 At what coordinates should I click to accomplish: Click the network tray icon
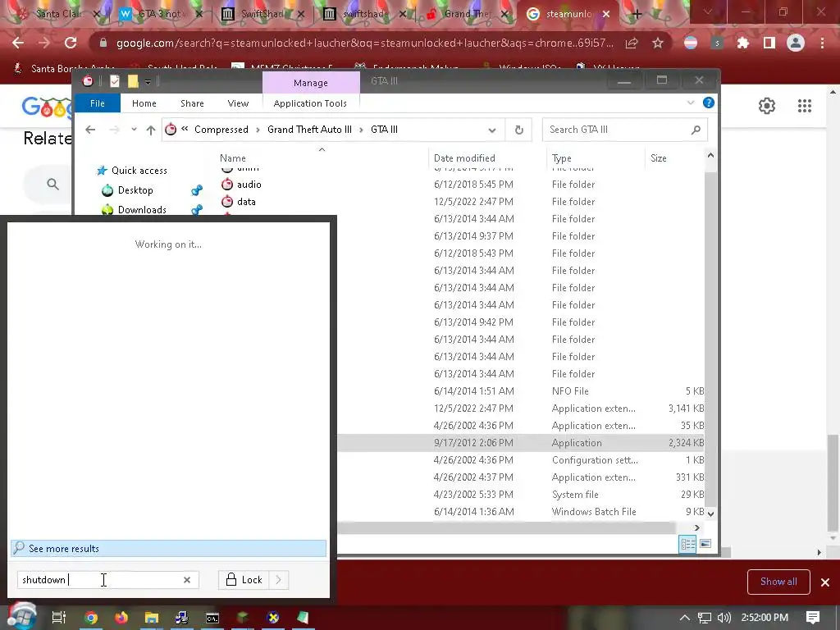705,618
